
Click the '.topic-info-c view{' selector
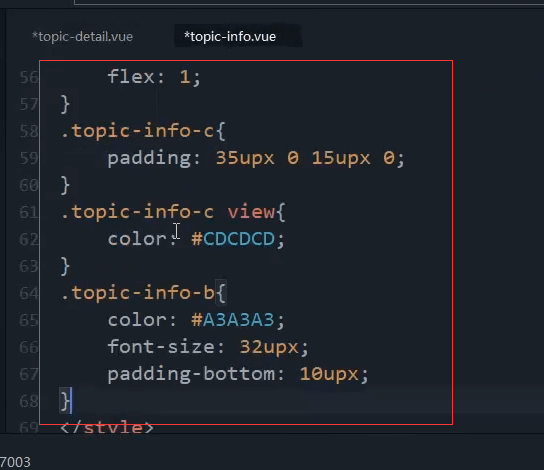173,212
